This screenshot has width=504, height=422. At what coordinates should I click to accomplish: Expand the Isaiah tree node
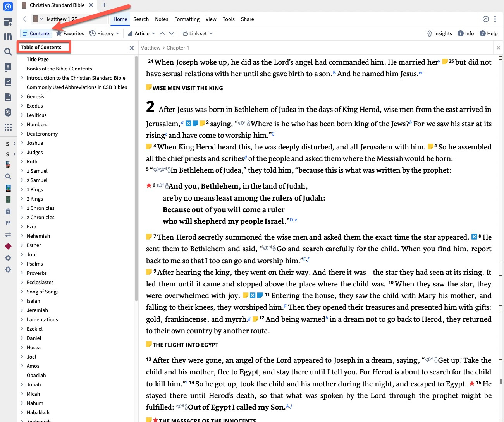tap(22, 301)
